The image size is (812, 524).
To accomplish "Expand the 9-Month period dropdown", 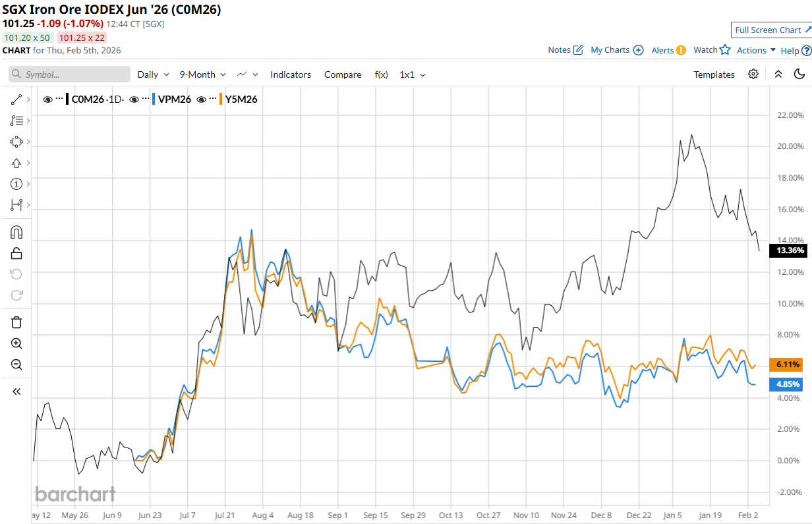I will coord(202,74).
